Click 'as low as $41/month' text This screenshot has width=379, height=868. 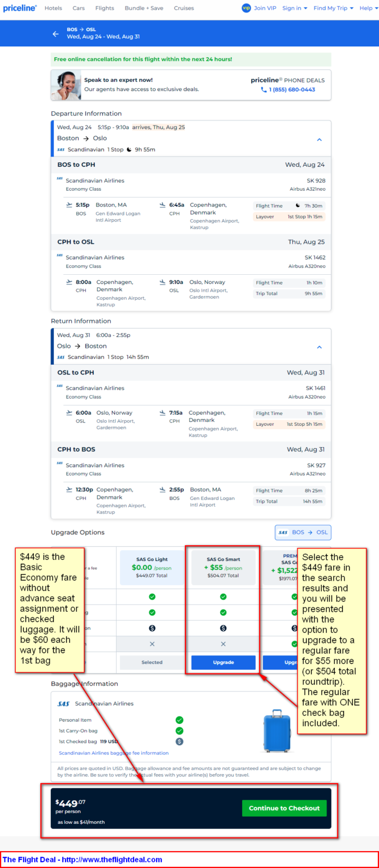pyautogui.click(x=81, y=822)
